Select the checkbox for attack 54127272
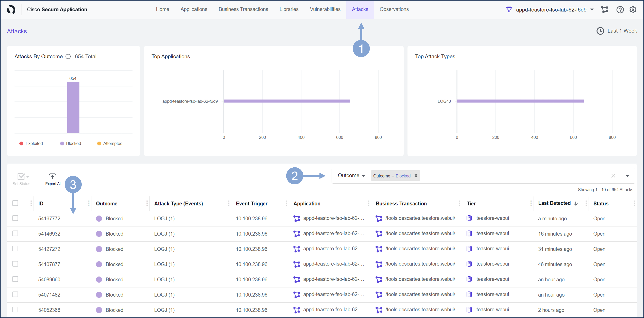Screen dimensions: 644x318 click(x=15, y=249)
